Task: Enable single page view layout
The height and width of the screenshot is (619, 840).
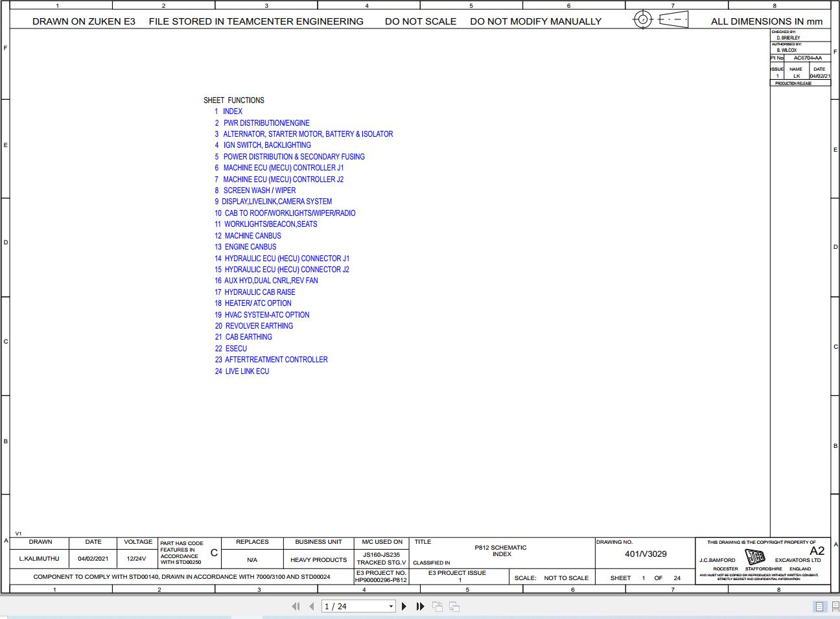Action: click(x=819, y=607)
